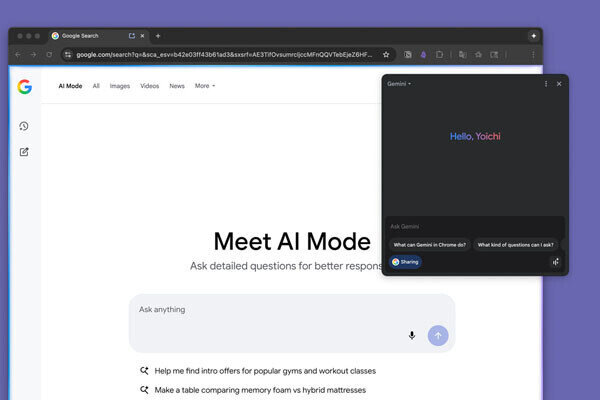Open the Gemini panel options menu
Screen dimensions: 600x400
546,84
